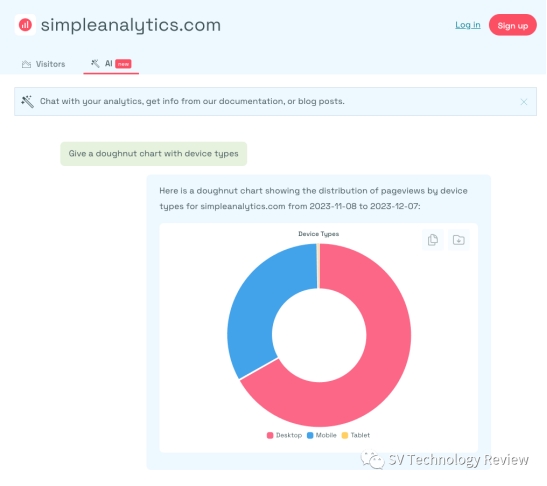Click the AI wand tab icon
Screen dimensions: 547x486
point(95,63)
